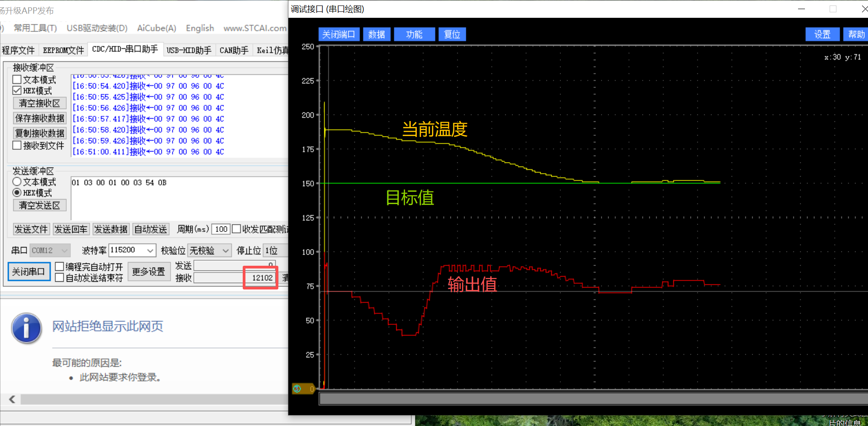Click the send buffer hex text area

coord(179,198)
